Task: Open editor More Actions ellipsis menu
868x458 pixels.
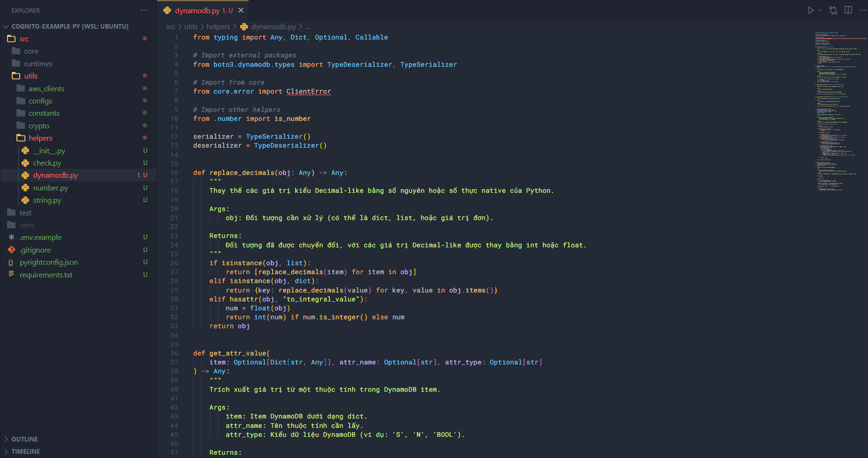Action: point(862,10)
